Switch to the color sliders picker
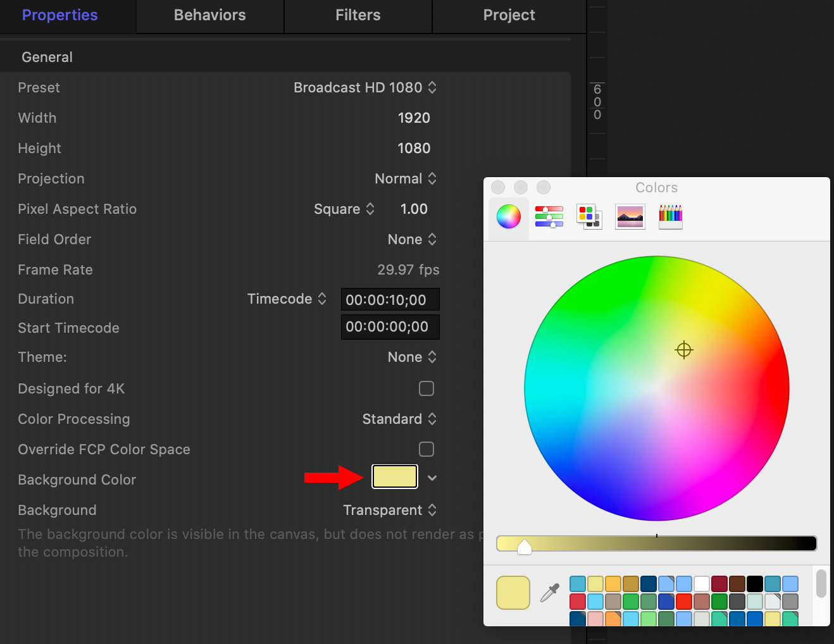 [549, 217]
